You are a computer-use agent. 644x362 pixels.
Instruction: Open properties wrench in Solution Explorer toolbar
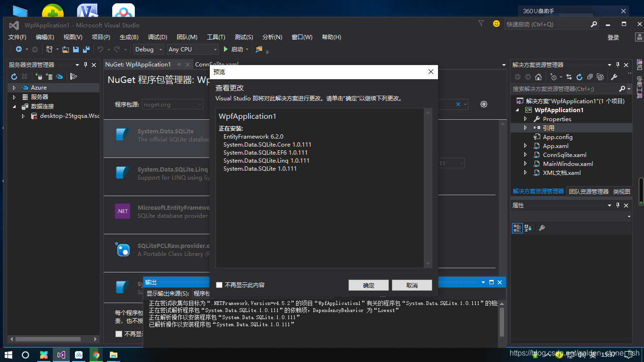[x=614, y=77]
